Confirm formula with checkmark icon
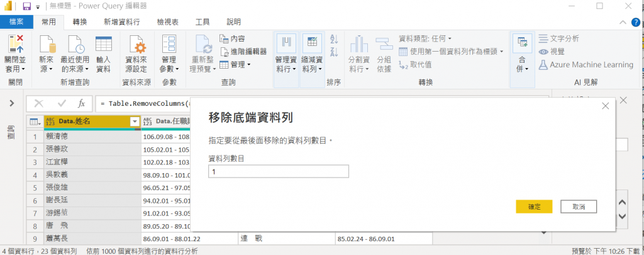 [x=62, y=103]
